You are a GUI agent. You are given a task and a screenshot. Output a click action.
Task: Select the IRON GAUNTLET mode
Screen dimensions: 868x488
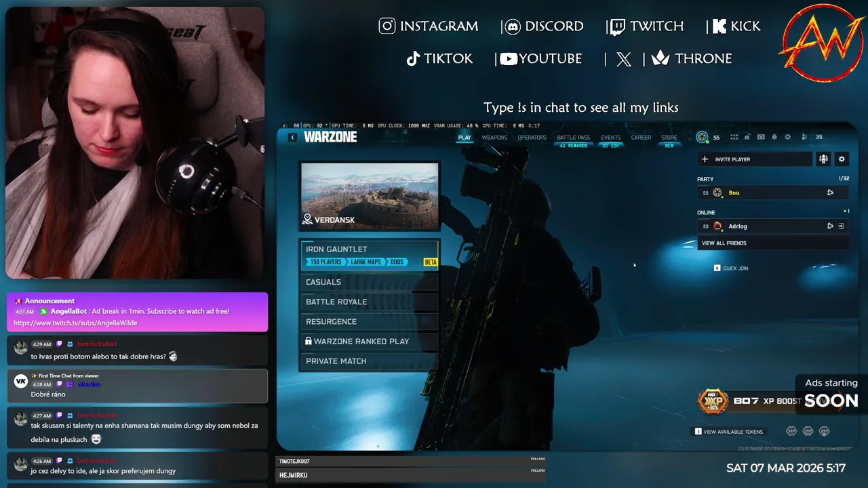(370, 255)
